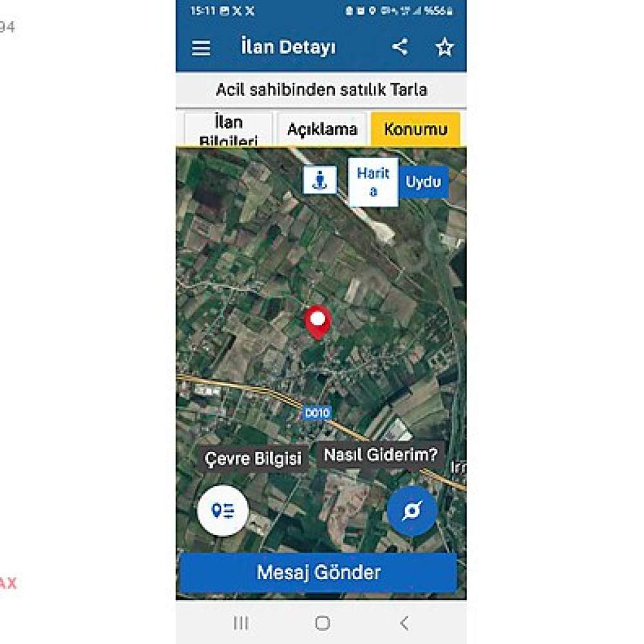Switch map to Harita view
The image size is (644, 644).
point(373,182)
